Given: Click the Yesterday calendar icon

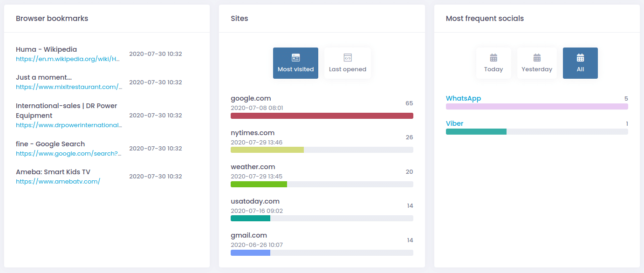Looking at the screenshot, I should (x=537, y=58).
